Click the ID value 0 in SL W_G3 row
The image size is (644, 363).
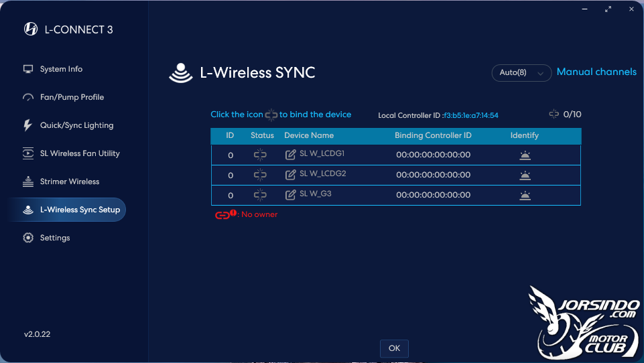coord(231,196)
